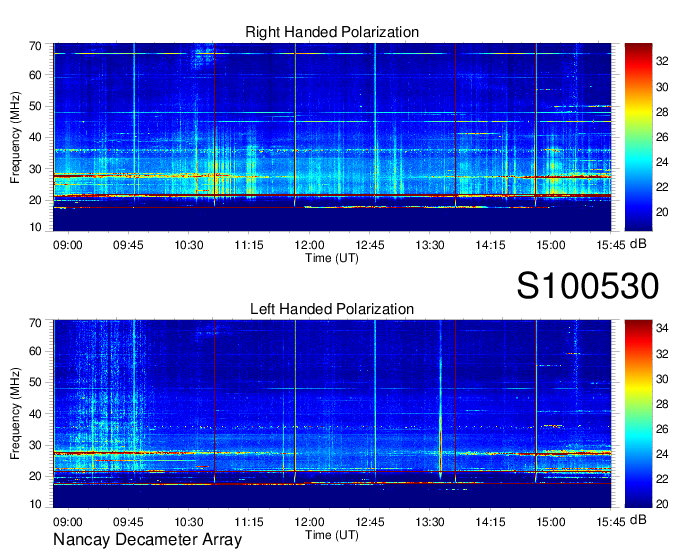Click the 32 value on Right Handed colorbar
The width and height of the screenshot is (680, 552).
coord(662,62)
